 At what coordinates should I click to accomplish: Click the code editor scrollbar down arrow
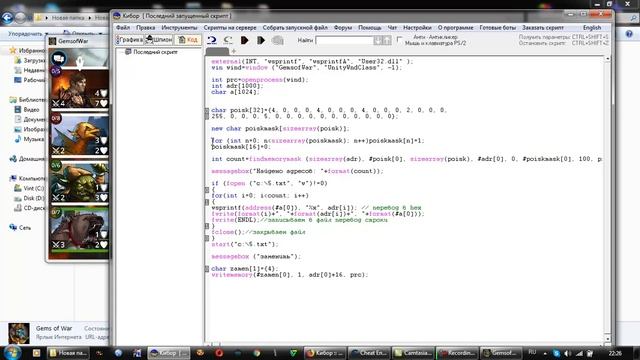click(607, 338)
